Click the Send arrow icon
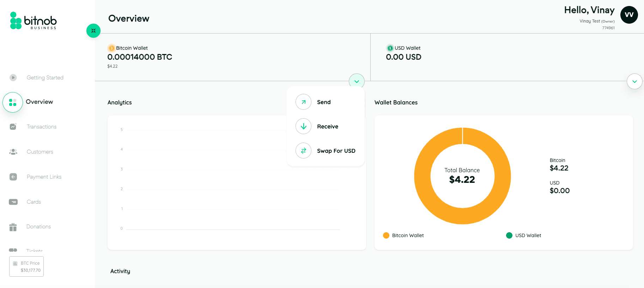The height and width of the screenshot is (288, 644). (303, 102)
